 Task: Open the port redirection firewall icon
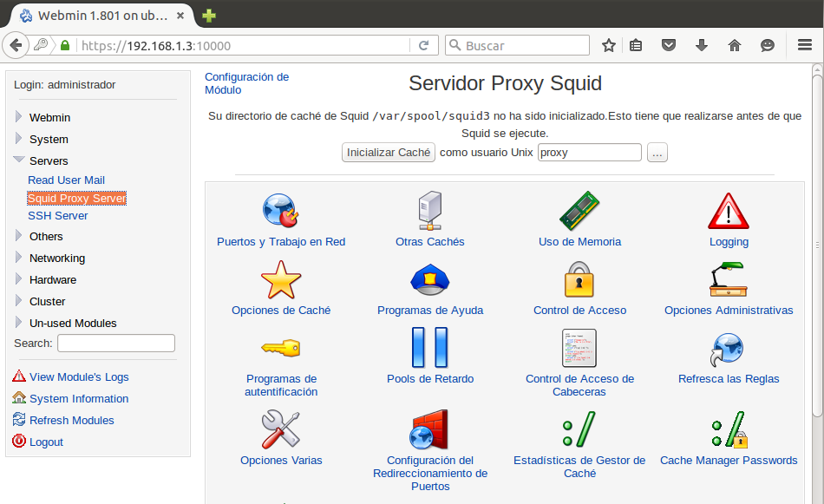click(429, 429)
